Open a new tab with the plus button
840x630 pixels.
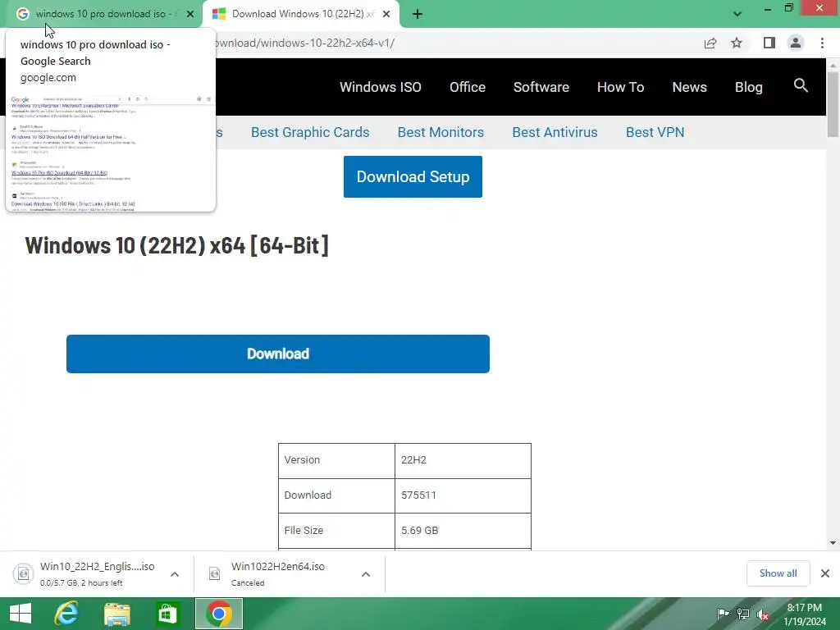pos(418,15)
